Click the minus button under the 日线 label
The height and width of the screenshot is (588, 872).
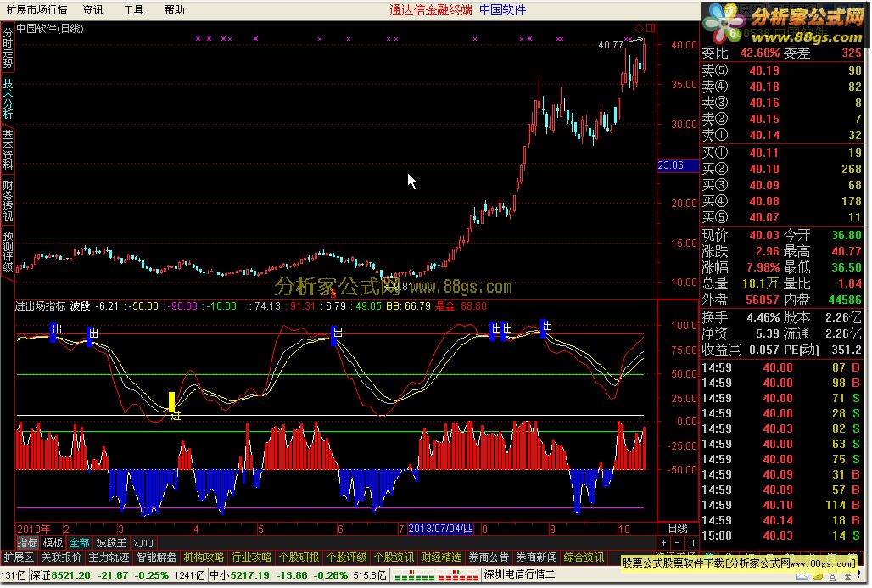point(678,542)
